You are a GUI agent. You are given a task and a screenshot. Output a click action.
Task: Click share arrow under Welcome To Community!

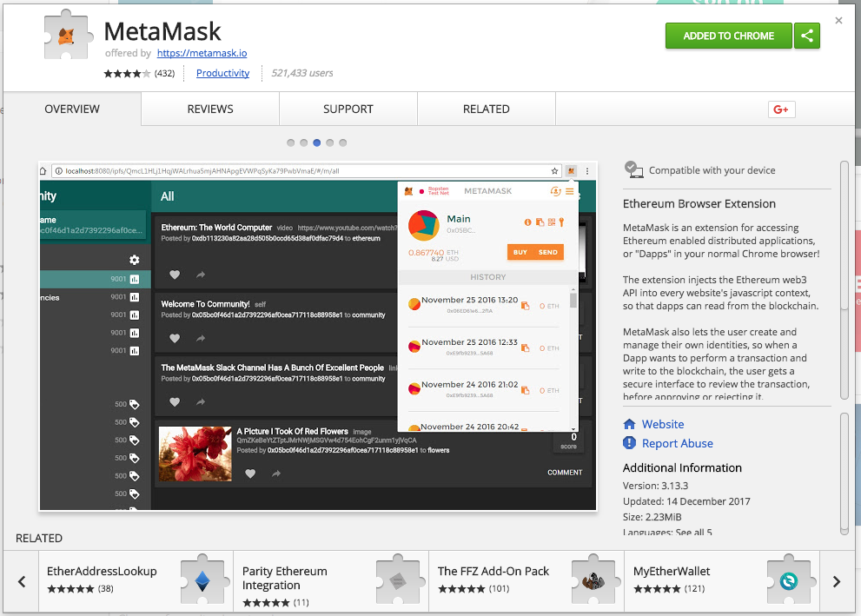tap(201, 338)
